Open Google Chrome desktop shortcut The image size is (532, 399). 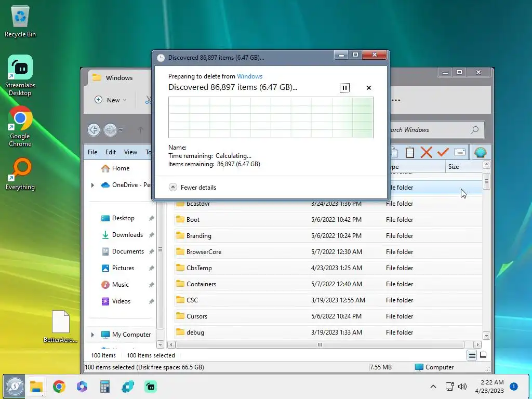[x=20, y=127]
